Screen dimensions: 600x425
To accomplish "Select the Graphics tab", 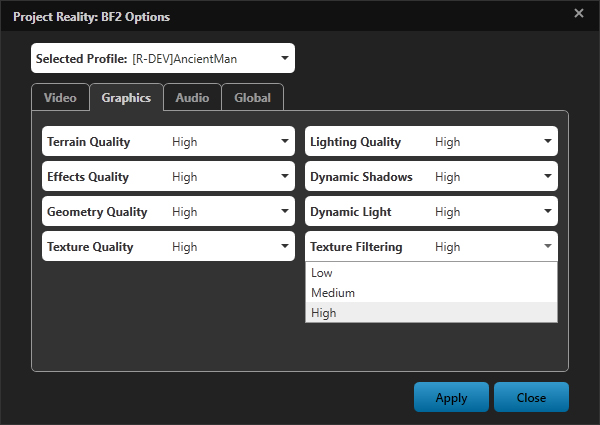I will [126, 98].
